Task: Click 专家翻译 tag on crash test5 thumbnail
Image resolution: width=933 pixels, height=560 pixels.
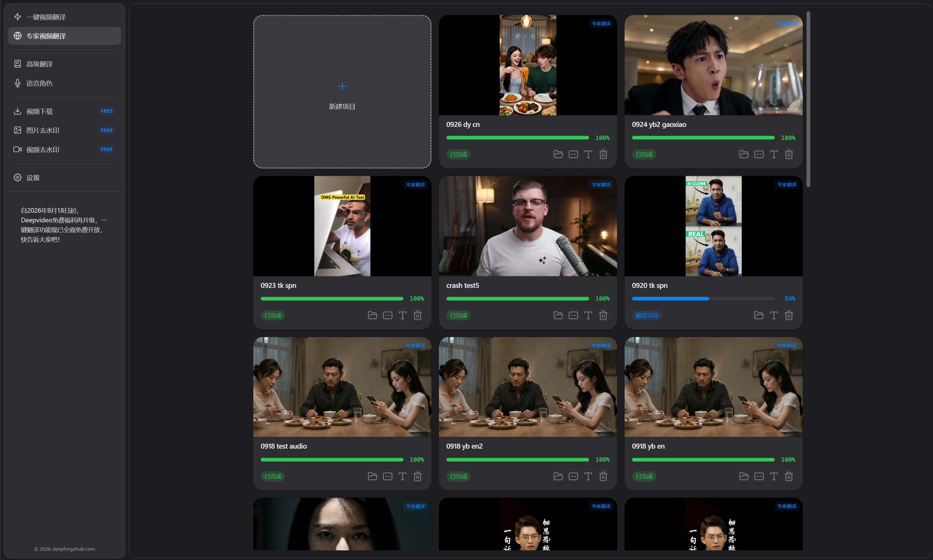Action: click(601, 184)
